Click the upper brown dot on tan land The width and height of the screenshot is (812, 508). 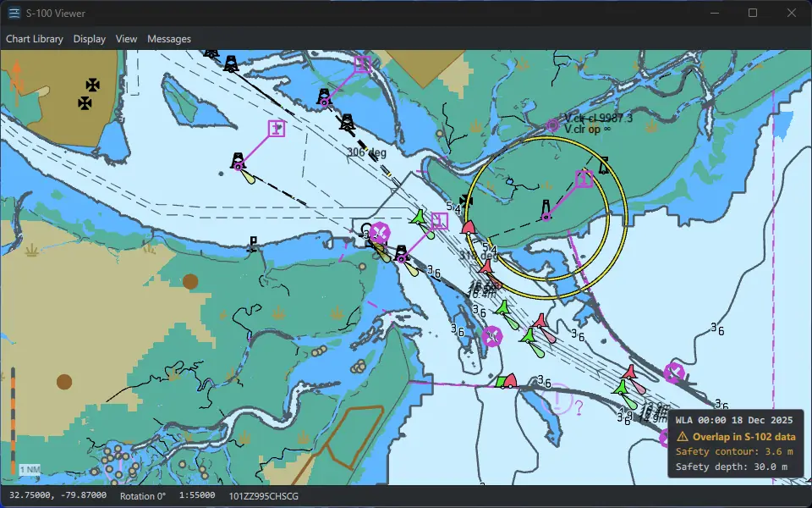pos(190,281)
